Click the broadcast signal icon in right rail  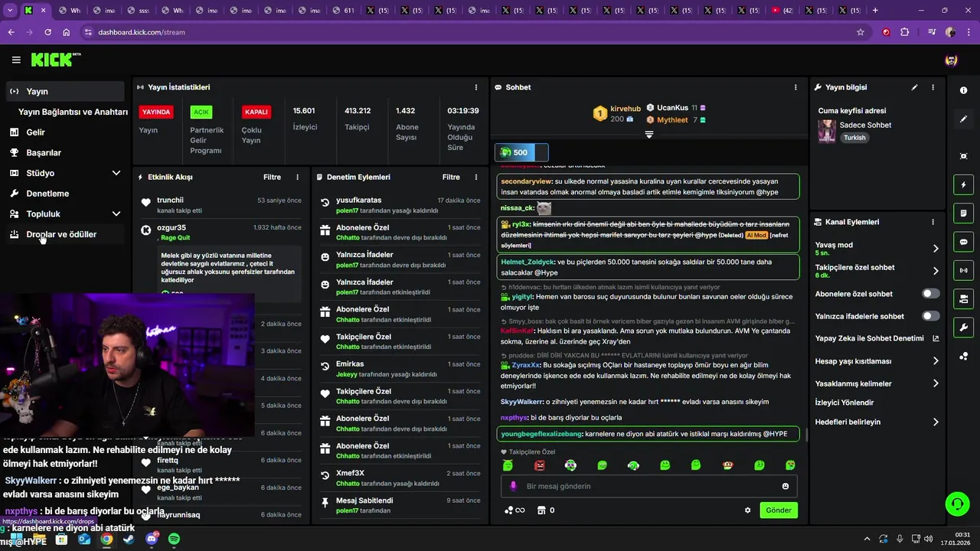coord(963,270)
